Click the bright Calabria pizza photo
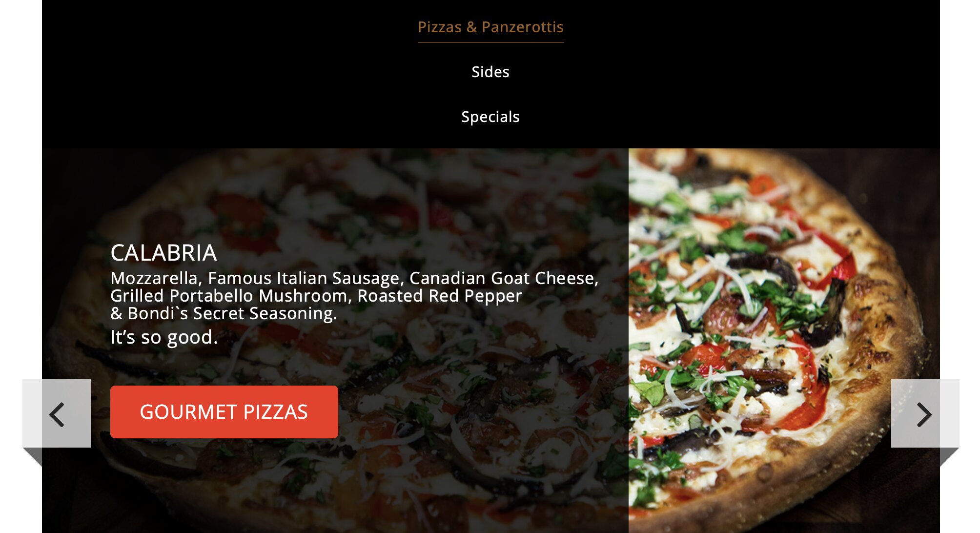Viewport: 980px width, 533px height. click(x=784, y=341)
